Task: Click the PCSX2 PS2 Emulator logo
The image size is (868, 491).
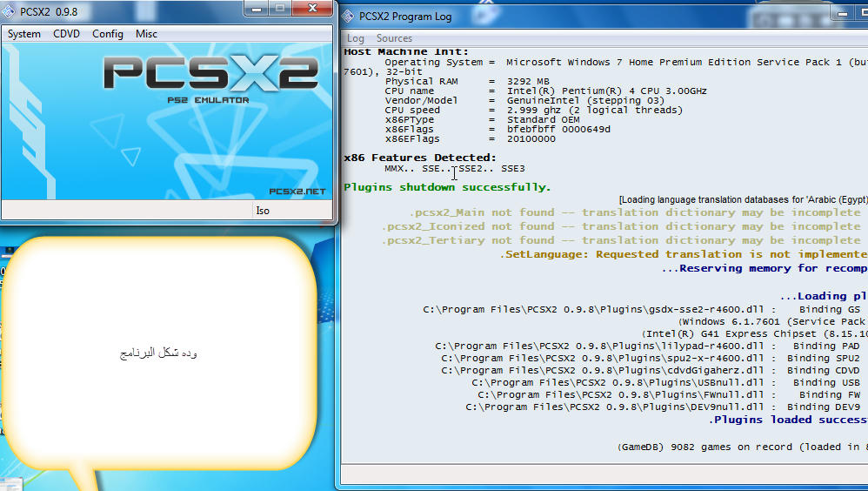Action: [x=210, y=77]
